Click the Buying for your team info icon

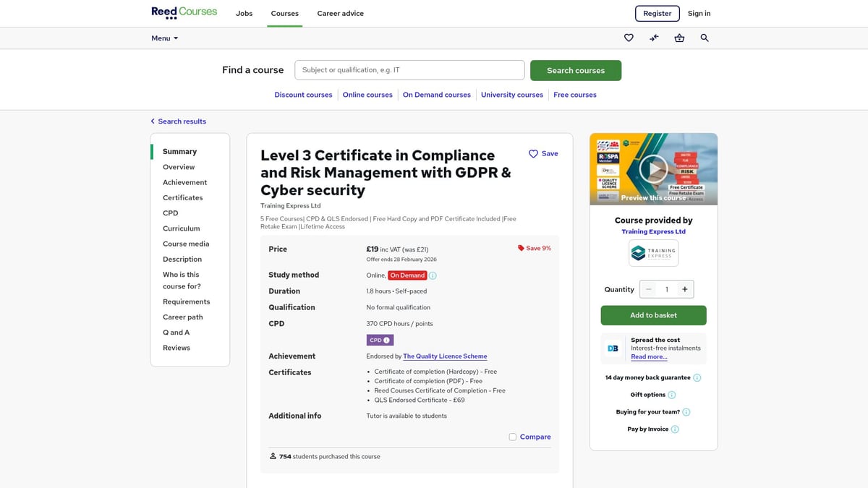(x=686, y=411)
